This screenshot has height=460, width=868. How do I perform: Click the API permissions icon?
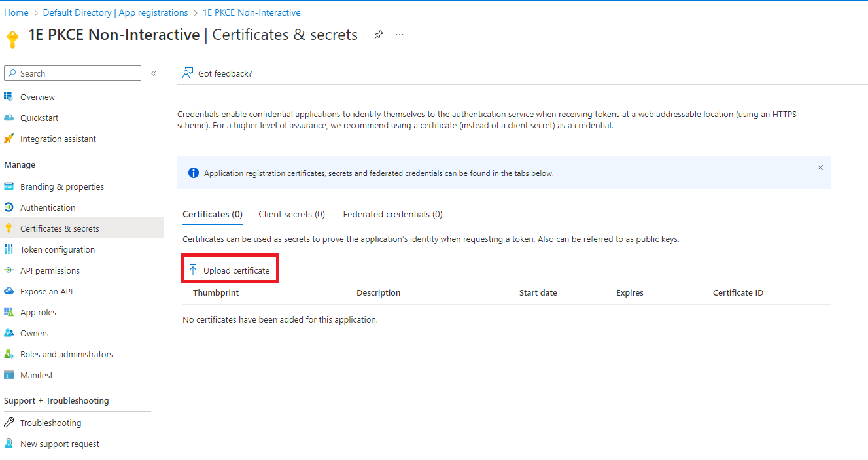[9, 270]
